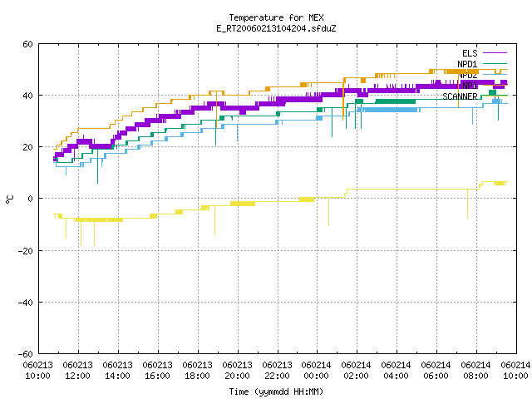Click the y-axis tick value -60
Screen dimensions: 532x399
26,354
